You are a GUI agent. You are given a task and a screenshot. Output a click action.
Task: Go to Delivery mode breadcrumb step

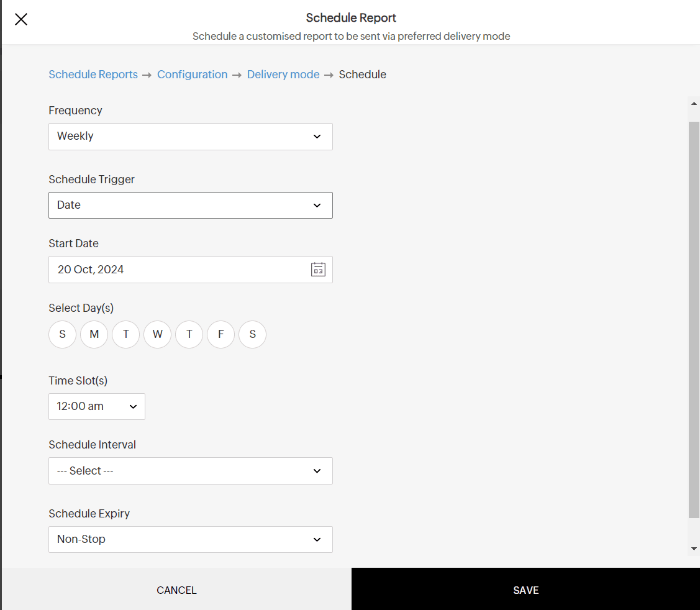tap(283, 75)
